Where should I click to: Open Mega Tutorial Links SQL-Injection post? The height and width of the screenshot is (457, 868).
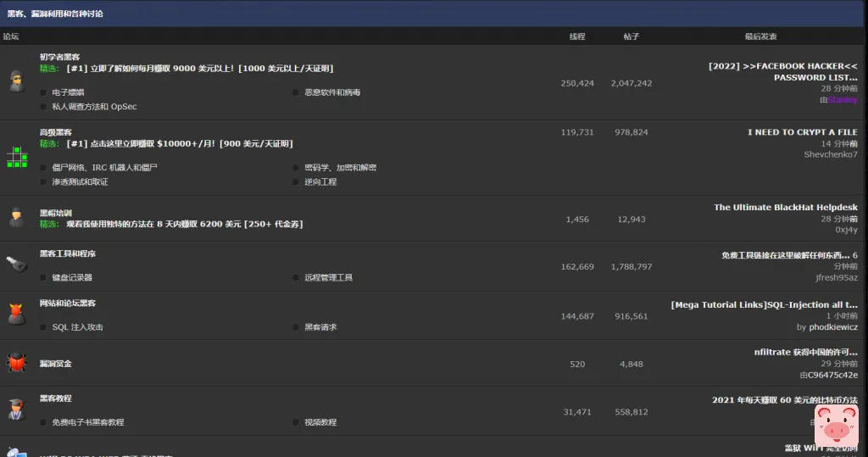pos(765,304)
